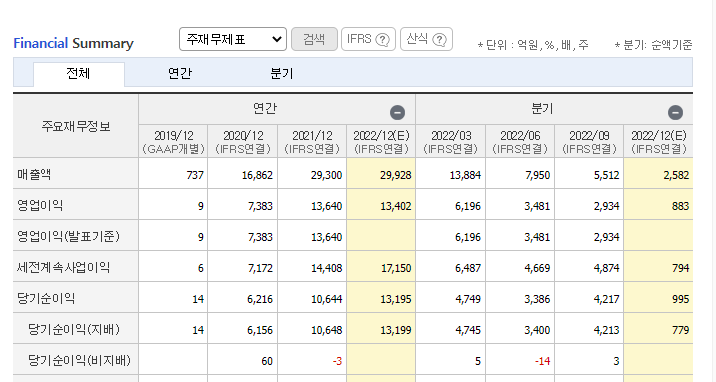Click the 매출액 estimate 2,582
716x382 pixels.
pos(676,175)
